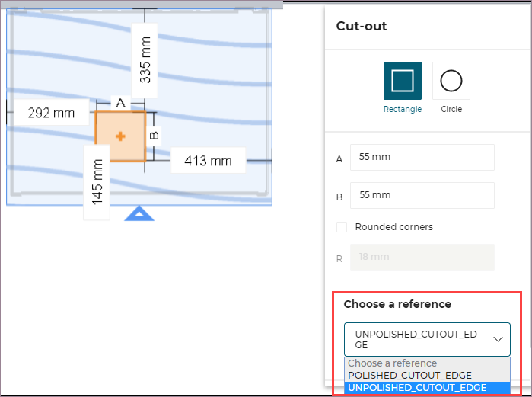Click the Circle label text

tap(451, 109)
